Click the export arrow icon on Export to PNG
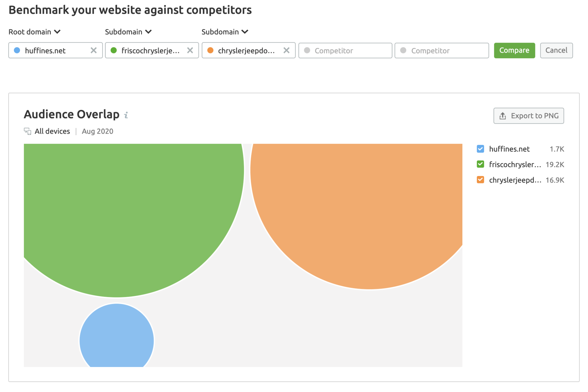This screenshot has height=392, width=588. click(502, 116)
